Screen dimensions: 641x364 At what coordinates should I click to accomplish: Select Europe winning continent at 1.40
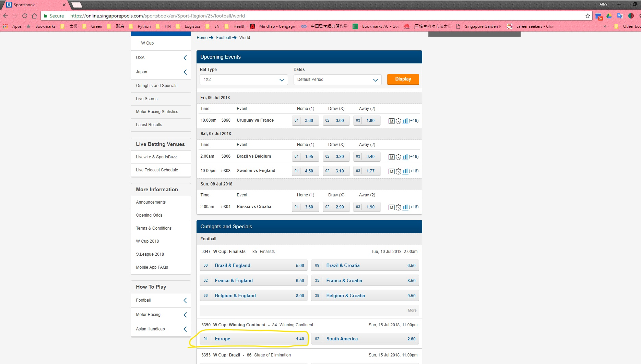[x=253, y=339]
